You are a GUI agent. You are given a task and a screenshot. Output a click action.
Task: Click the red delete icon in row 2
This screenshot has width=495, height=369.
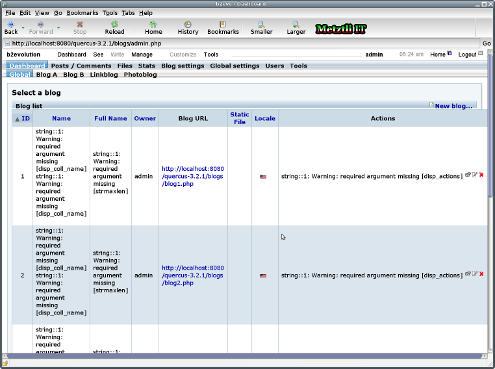point(481,274)
